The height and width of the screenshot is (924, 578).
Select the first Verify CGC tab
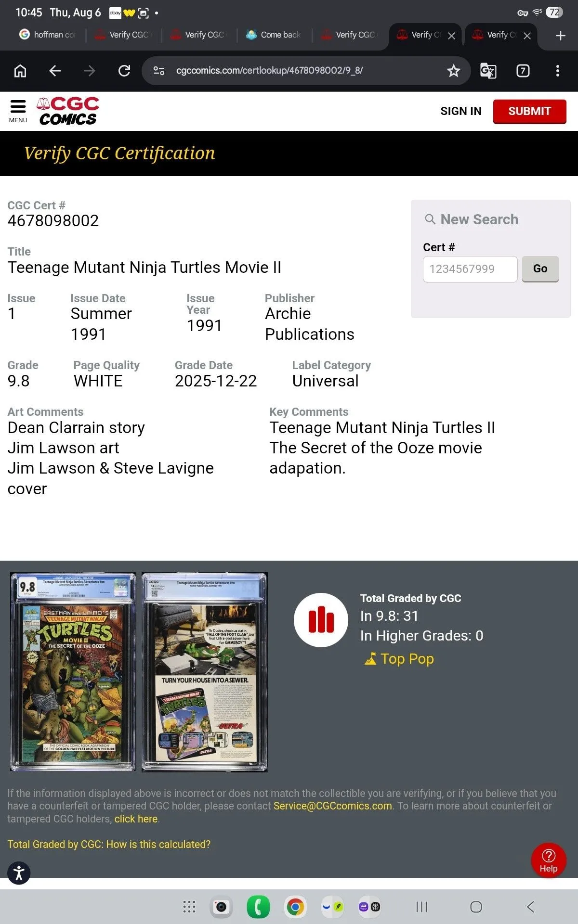(x=123, y=35)
